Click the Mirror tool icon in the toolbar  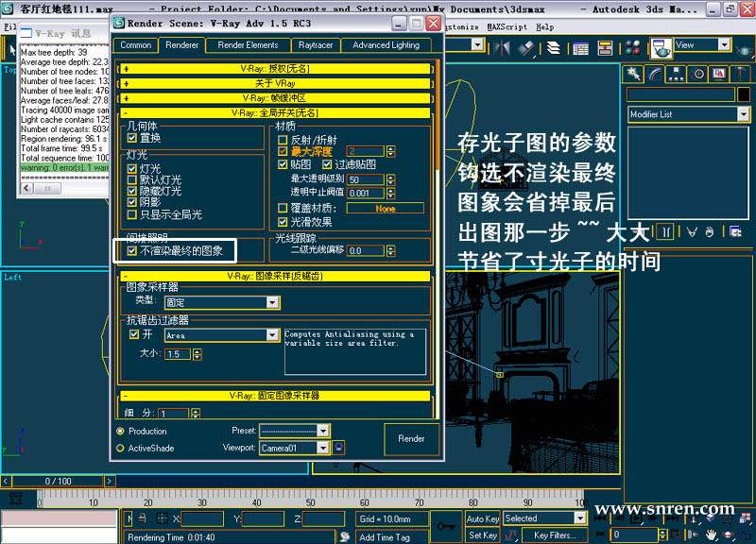[502, 48]
